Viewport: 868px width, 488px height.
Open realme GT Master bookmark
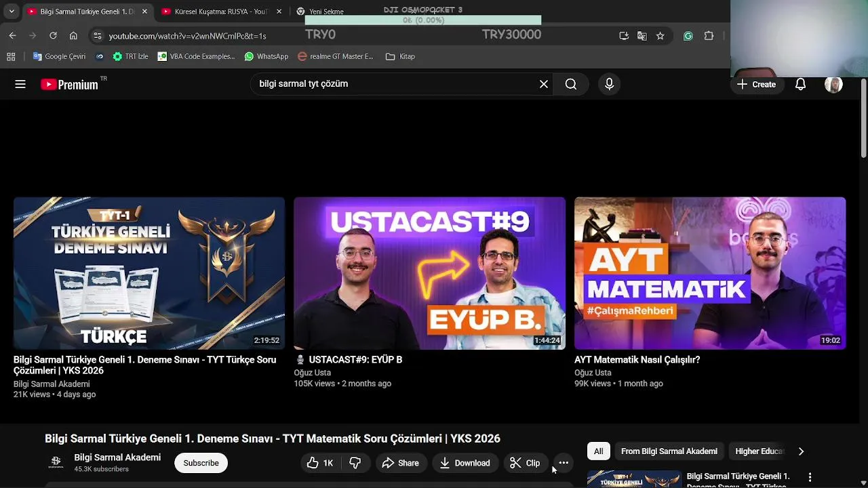[336, 56]
